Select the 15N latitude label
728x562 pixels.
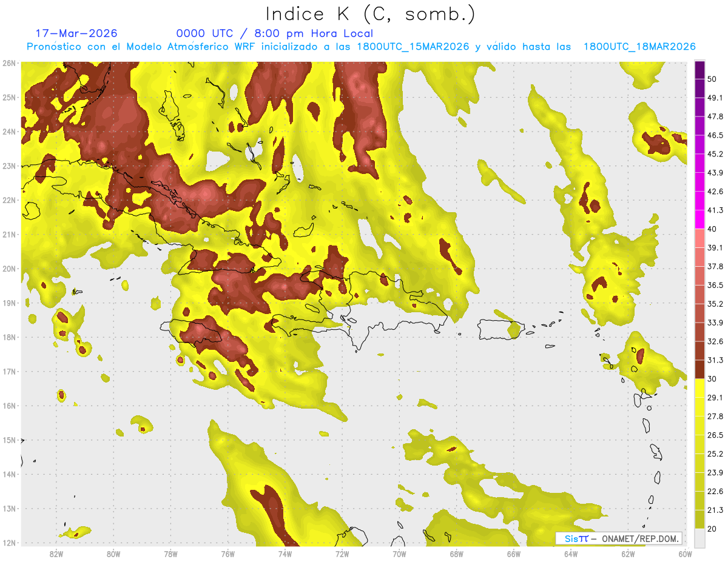9,440
